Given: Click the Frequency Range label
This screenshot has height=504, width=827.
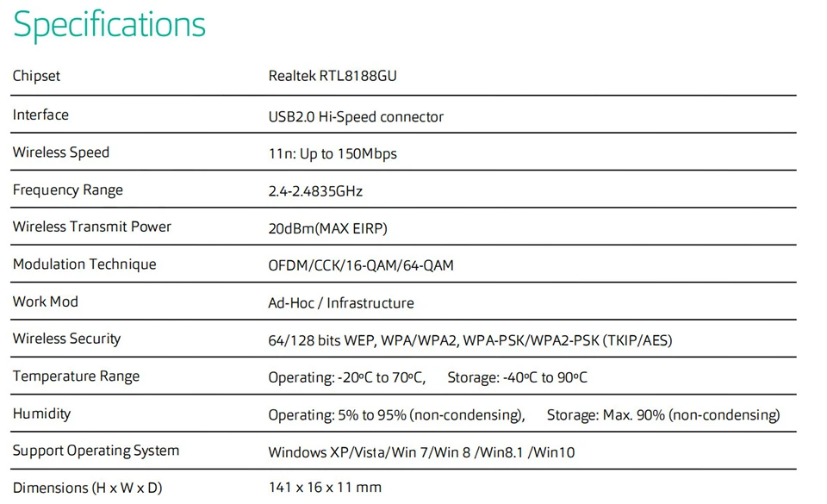Looking at the screenshot, I should (68, 190).
